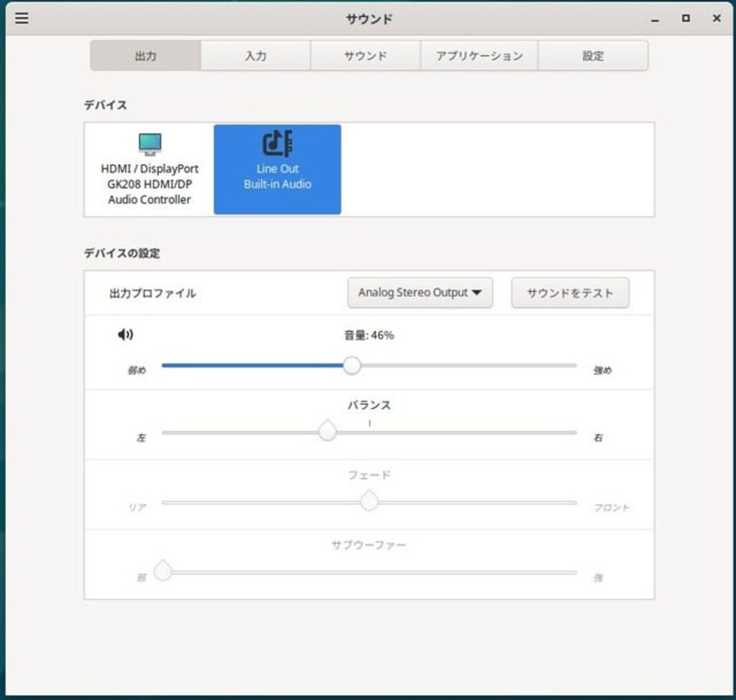Switch to the 出力 tab
The width and height of the screenshot is (736, 700).
[146, 55]
